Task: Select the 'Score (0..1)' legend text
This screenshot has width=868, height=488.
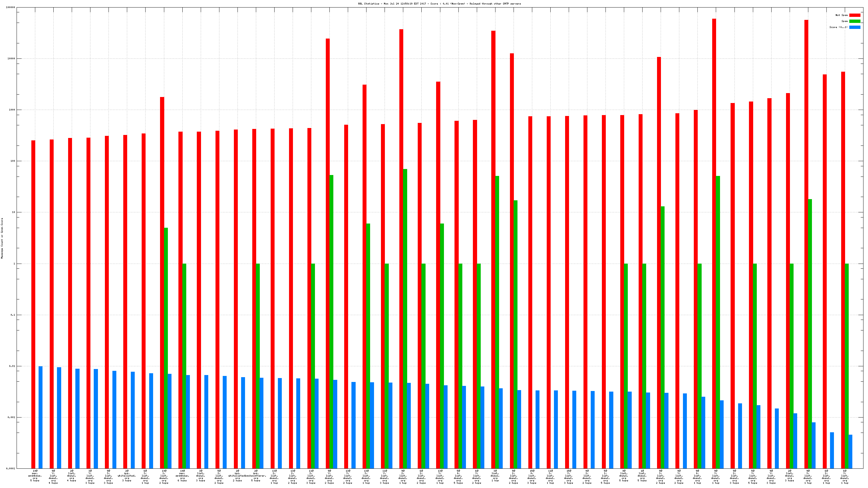Action: [x=838, y=27]
